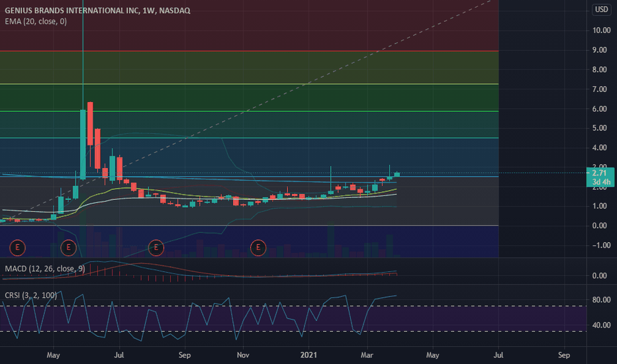Click the earnings E marker near August

(156, 248)
